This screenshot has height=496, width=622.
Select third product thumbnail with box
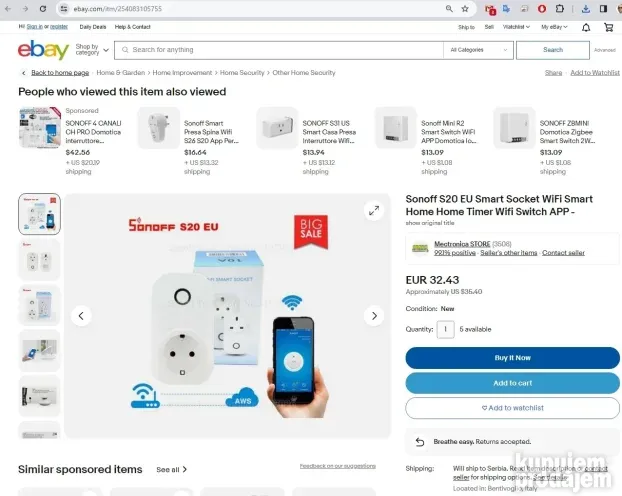(39, 305)
